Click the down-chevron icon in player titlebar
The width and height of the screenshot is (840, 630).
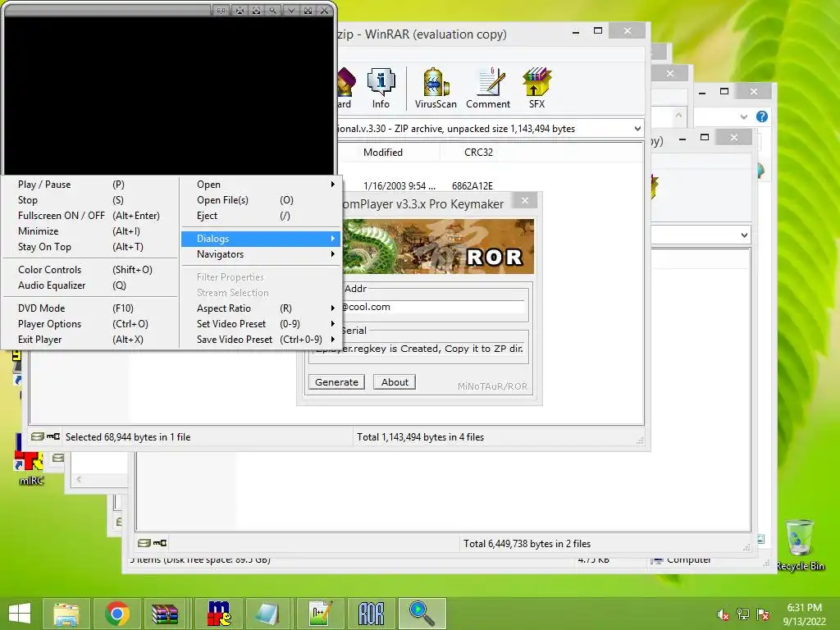coord(291,10)
